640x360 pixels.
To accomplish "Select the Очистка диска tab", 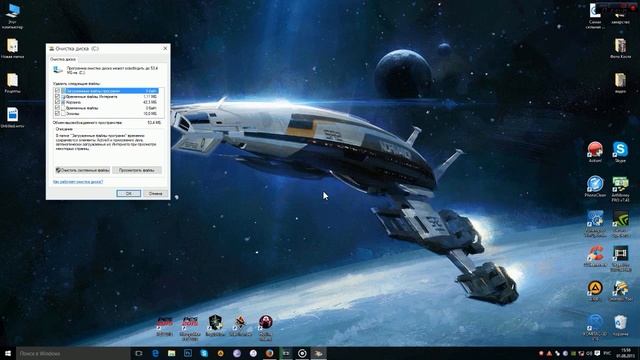I will [x=63, y=59].
